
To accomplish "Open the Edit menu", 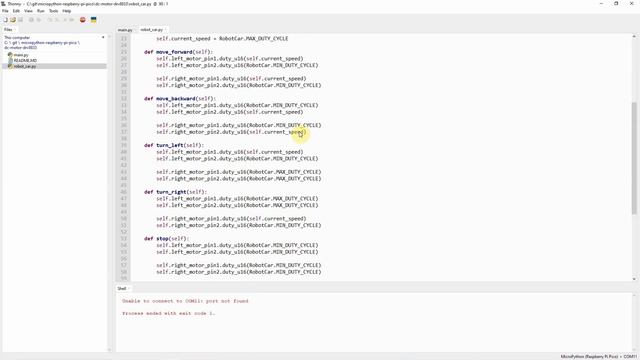I will (16, 11).
